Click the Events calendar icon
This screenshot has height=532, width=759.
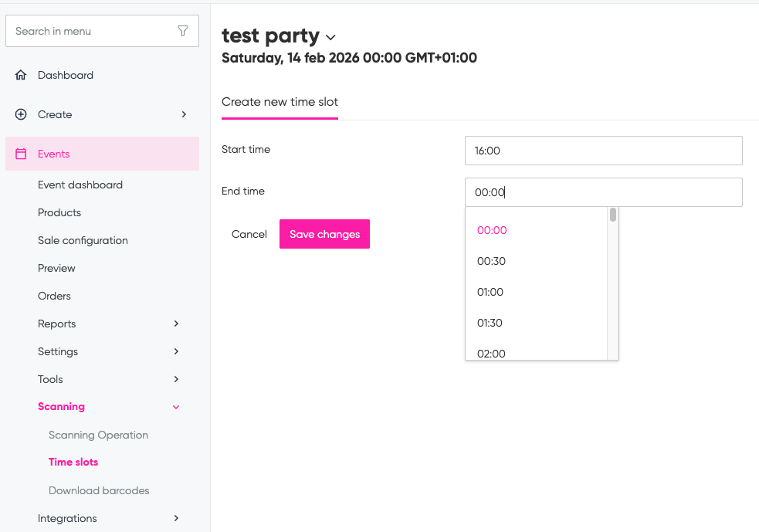(21, 154)
